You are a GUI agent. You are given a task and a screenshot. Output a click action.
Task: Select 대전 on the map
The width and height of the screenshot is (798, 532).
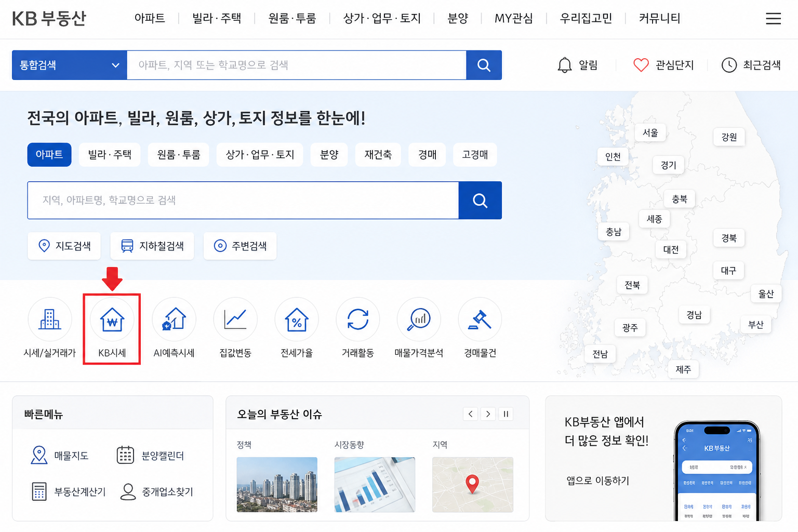[671, 249]
